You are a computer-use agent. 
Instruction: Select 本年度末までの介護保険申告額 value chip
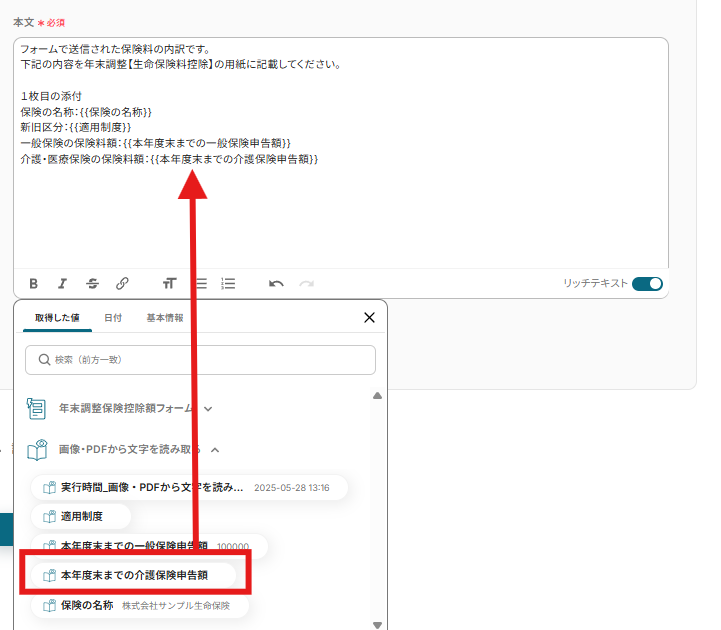click(x=133, y=575)
